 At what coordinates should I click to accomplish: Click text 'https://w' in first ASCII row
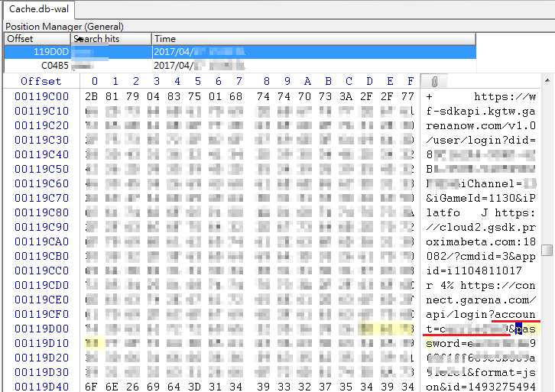[505, 96]
